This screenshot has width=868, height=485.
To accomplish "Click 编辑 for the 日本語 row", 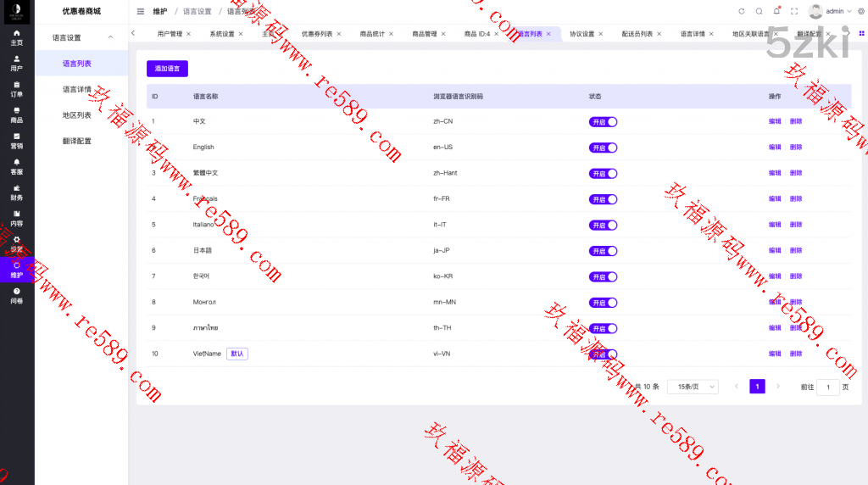I will pos(775,250).
